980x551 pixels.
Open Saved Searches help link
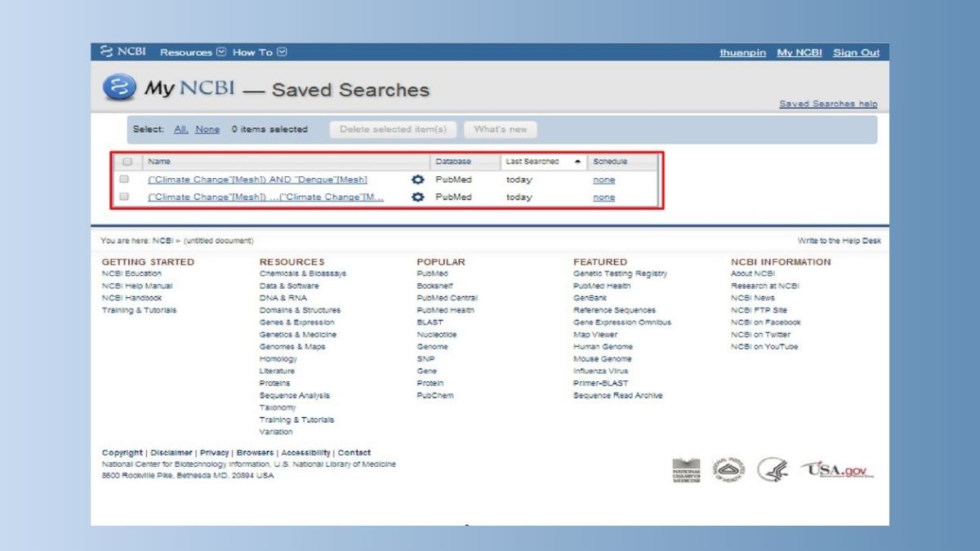(x=828, y=104)
